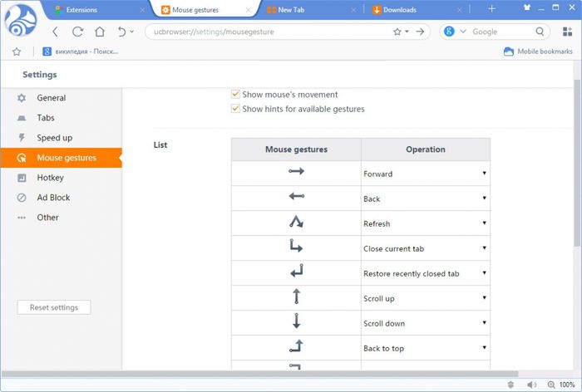Click the Reset settings button
Image resolution: width=582 pixels, height=392 pixels.
54,307
